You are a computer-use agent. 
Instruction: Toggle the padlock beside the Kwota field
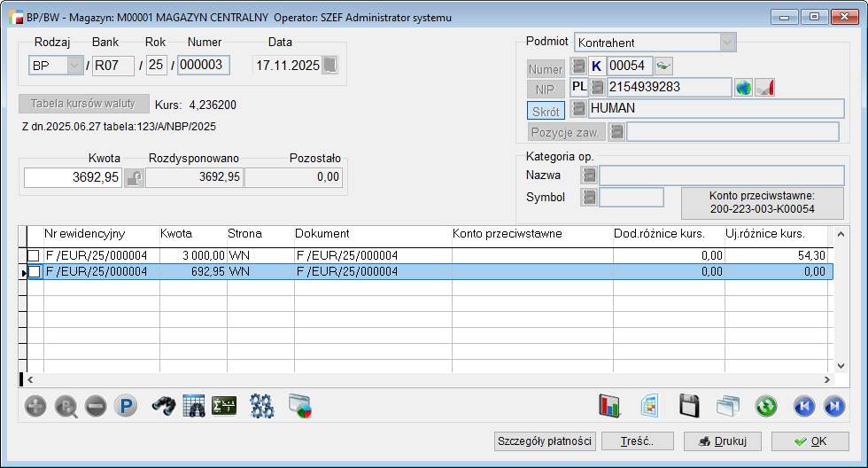pos(134,178)
